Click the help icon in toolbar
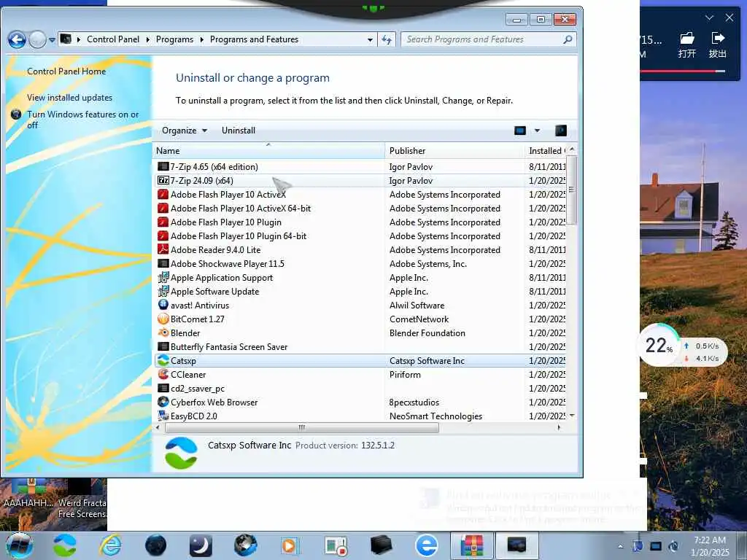 pyautogui.click(x=561, y=131)
